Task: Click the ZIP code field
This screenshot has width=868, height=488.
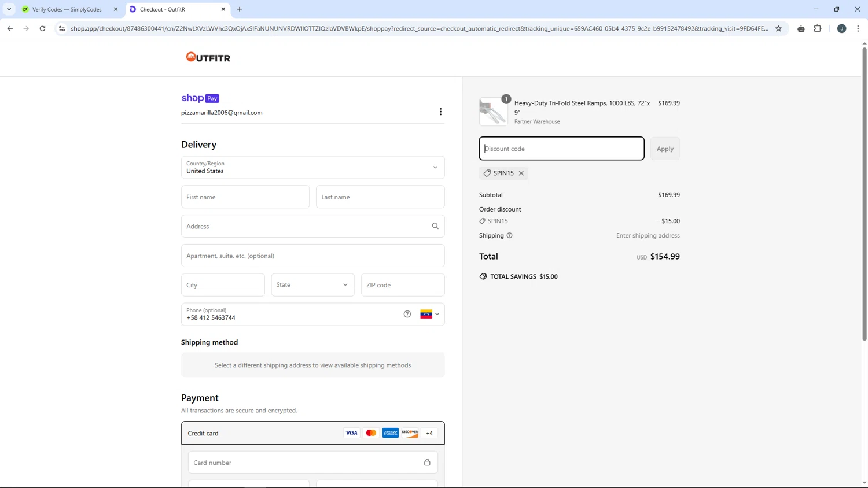Action: tap(403, 284)
